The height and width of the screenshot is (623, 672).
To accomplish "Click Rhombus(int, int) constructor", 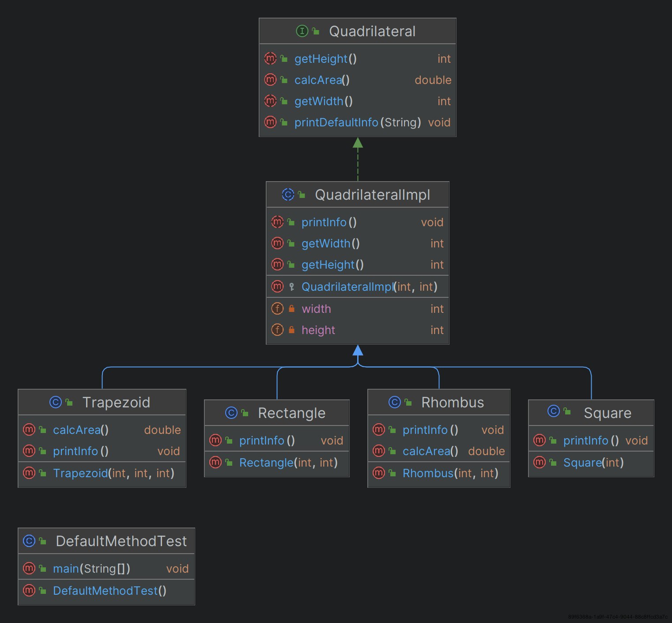I will 450,473.
